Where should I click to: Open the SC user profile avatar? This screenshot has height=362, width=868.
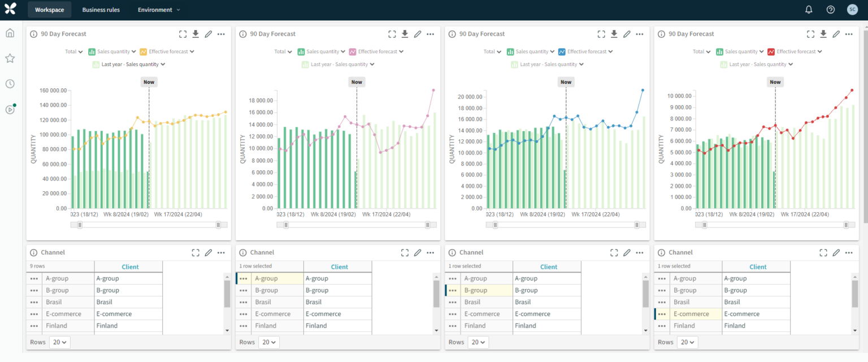853,9
